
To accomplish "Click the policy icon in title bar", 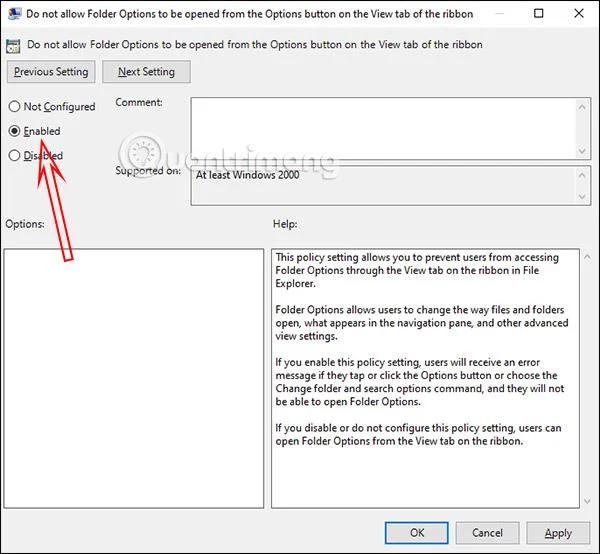I will [x=15, y=14].
